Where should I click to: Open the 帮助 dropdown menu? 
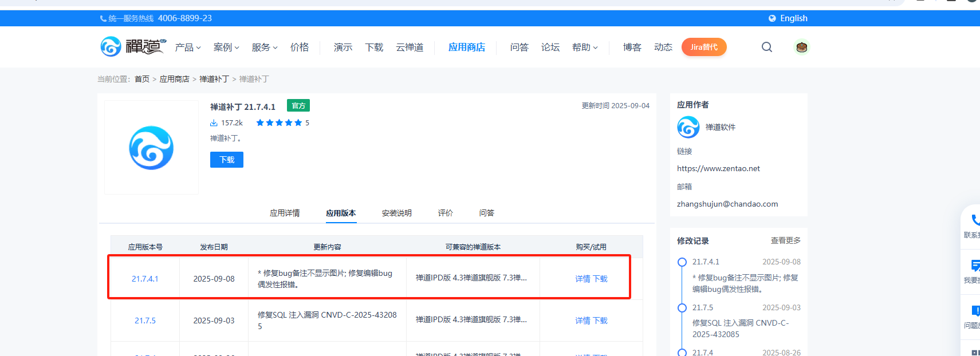click(x=585, y=48)
